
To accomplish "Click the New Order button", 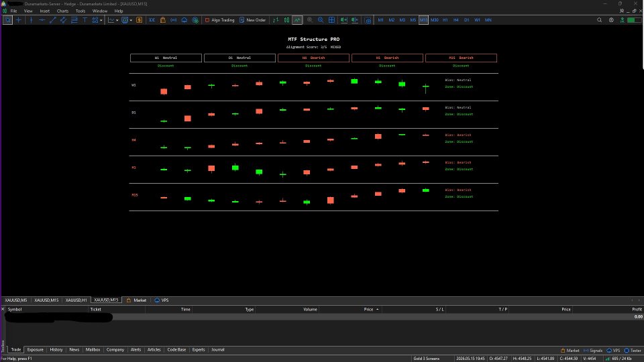I will click(253, 19).
